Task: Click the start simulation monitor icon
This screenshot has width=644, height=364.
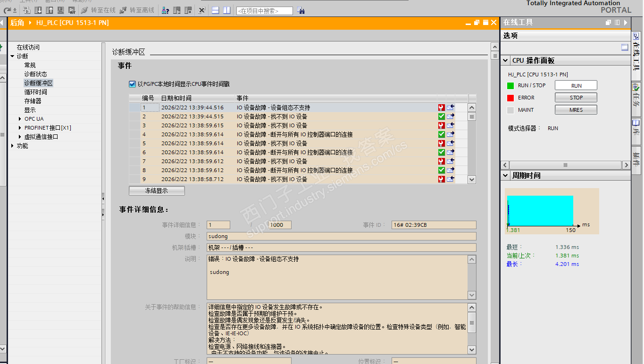Action: pos(61,10)
